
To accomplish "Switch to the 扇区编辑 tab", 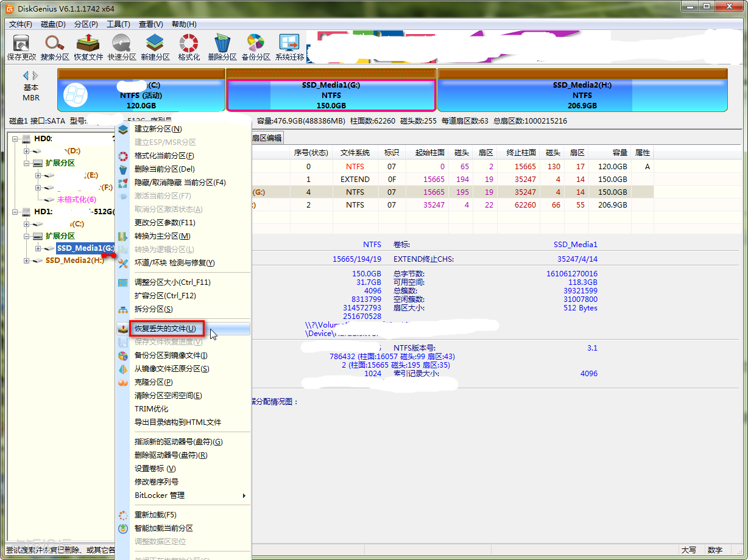I will point(267,138).
